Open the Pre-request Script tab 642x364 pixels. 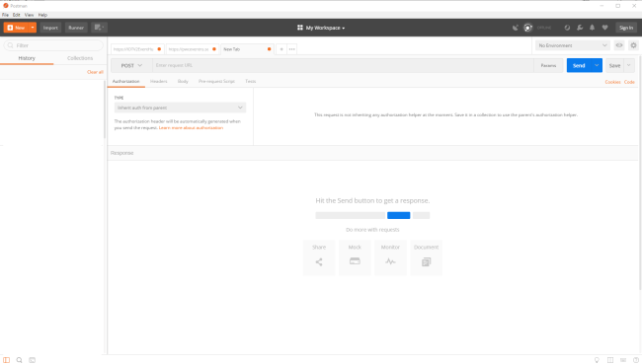point(216,82)
